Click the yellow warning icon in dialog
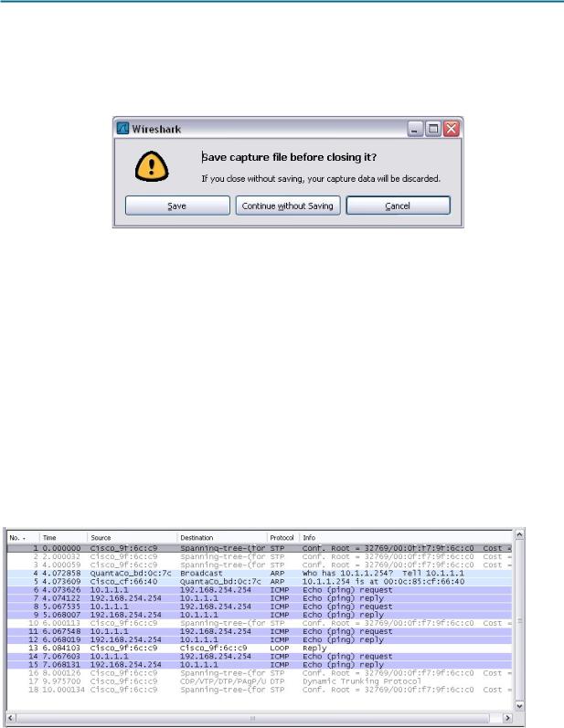The image size is (564, 728). [x=152, y=166]
